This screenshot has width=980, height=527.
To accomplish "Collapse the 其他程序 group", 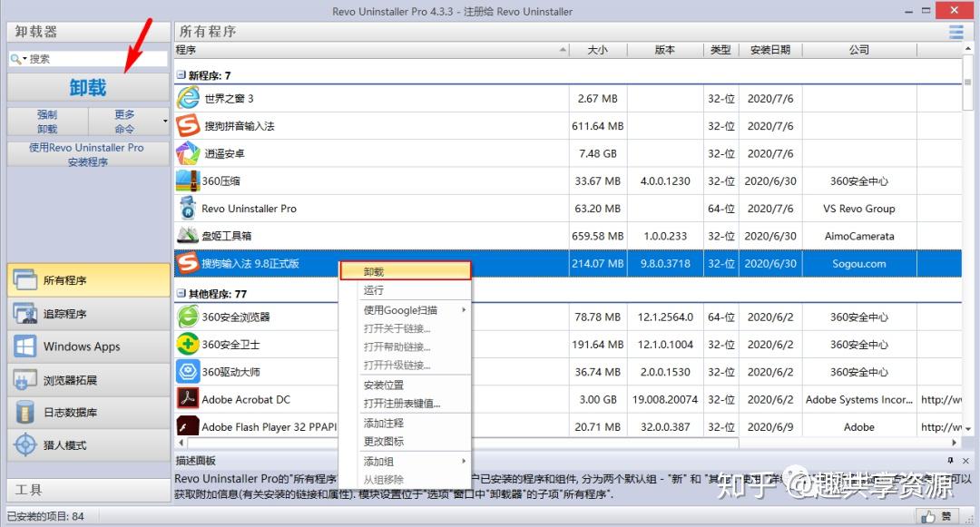I will click(181, 294).
